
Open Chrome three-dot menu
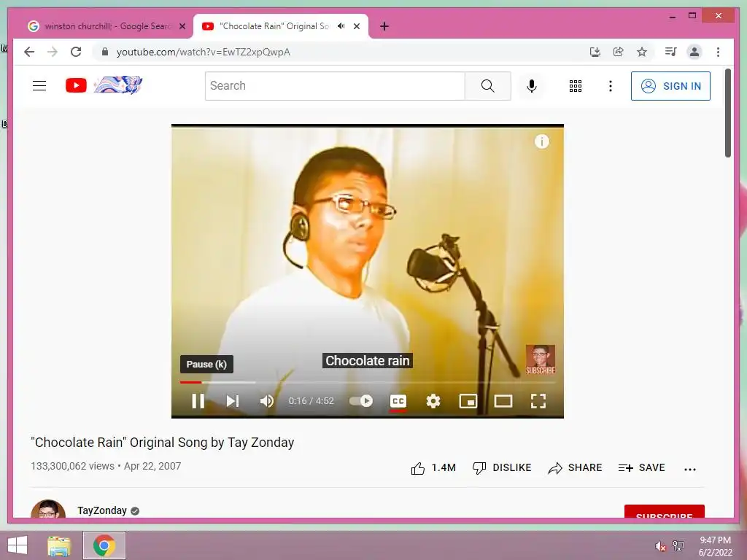click(x=718, y=52)
